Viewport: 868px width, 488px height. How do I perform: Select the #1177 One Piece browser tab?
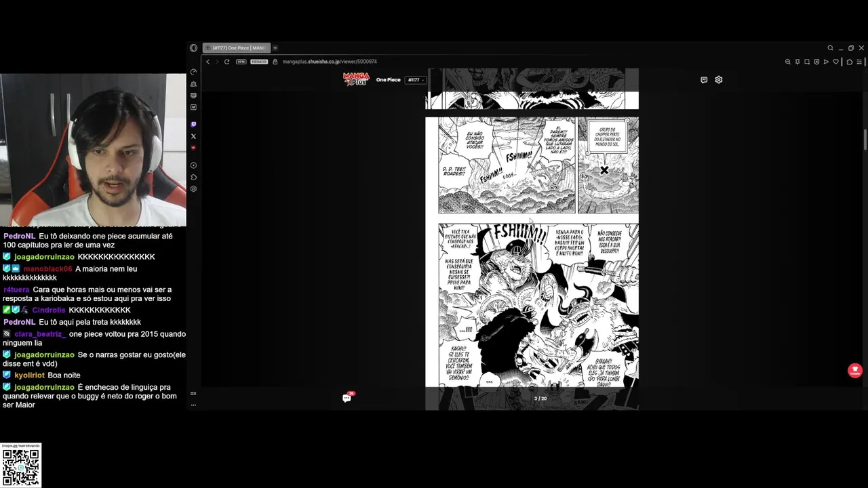coord(236,48)
